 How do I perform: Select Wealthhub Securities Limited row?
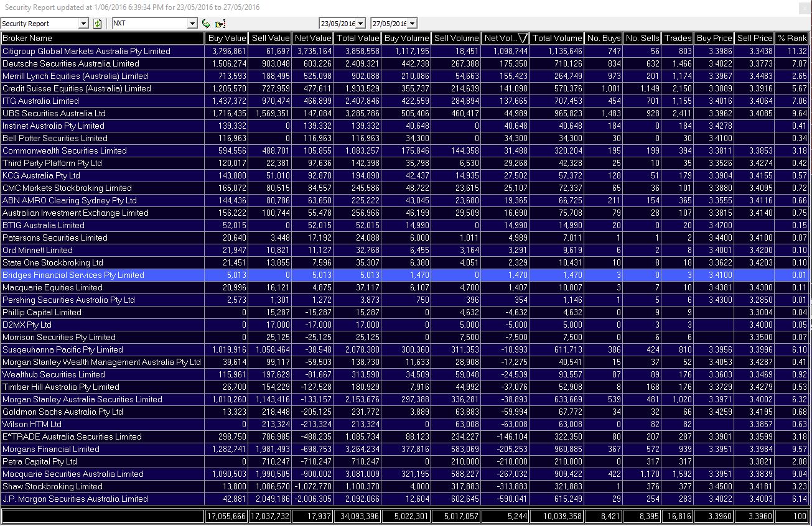coord(404,374)
